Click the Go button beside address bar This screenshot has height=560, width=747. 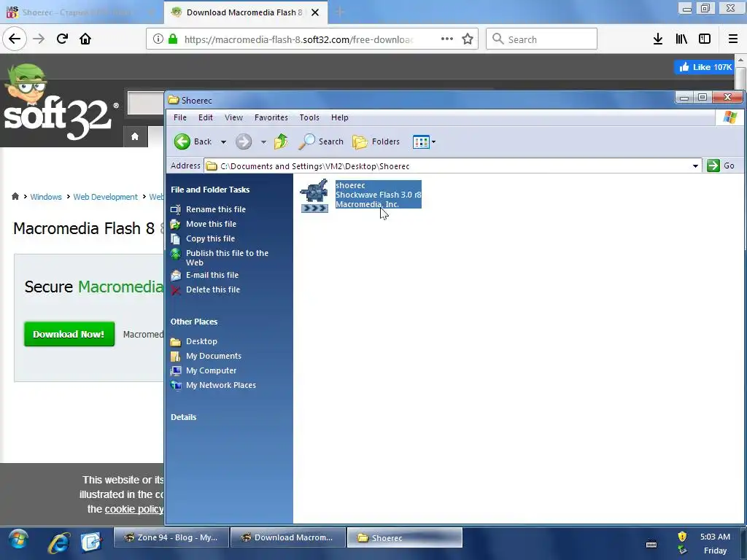pos(721,166)
